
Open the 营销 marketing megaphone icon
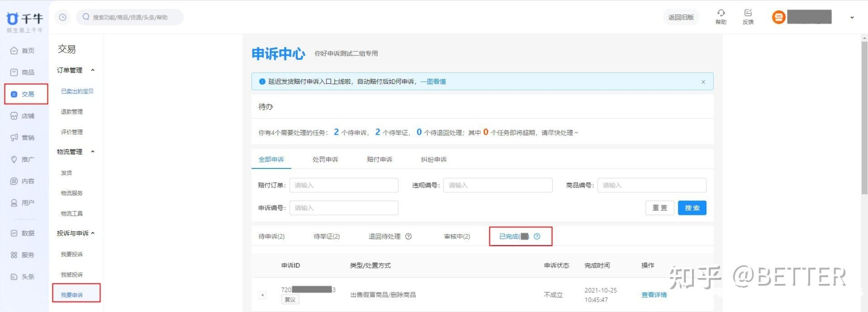14,138
